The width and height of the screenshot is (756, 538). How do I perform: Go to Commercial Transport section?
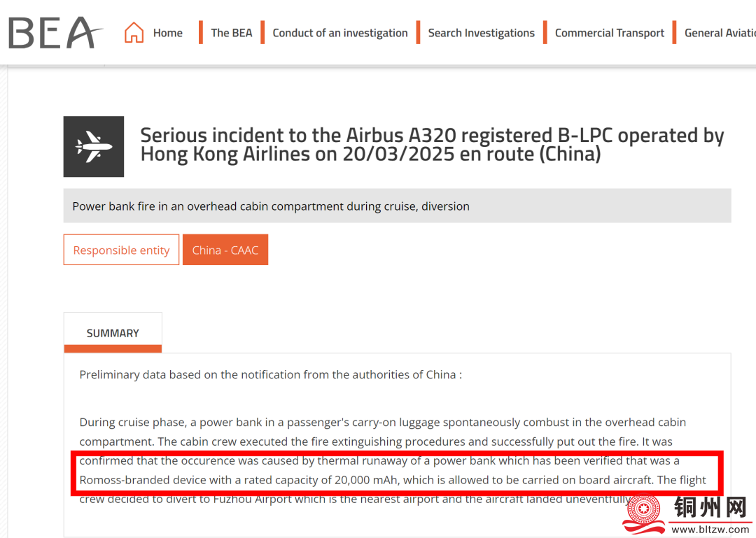[609, 33]
